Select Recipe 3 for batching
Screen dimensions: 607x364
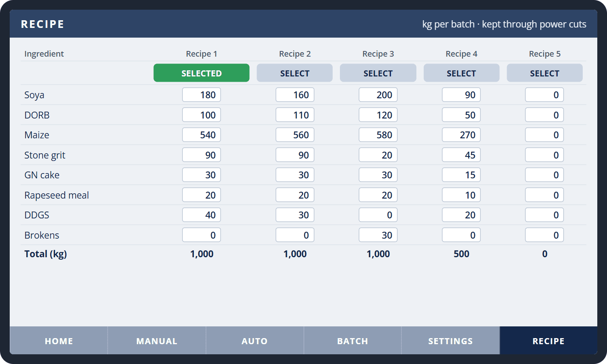(x=378, y=73)
